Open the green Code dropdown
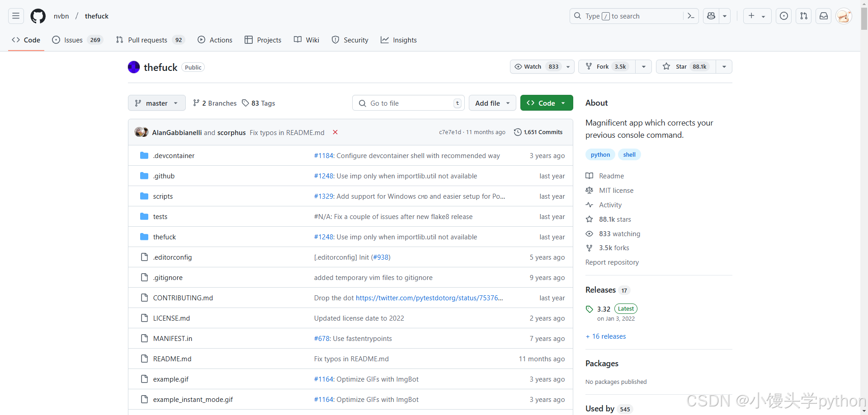The height and width of the screenshot is (415, 868). click(547, 103)
